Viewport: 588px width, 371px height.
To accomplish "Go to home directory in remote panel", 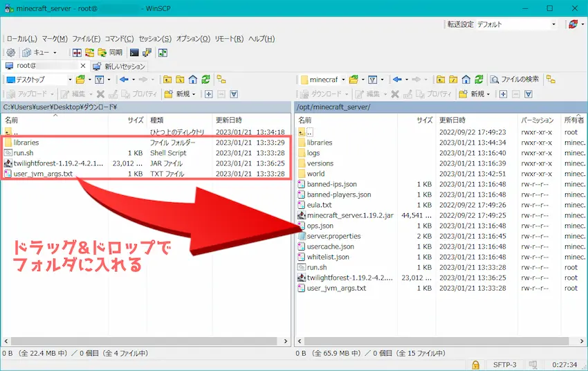I will [466, 80].
